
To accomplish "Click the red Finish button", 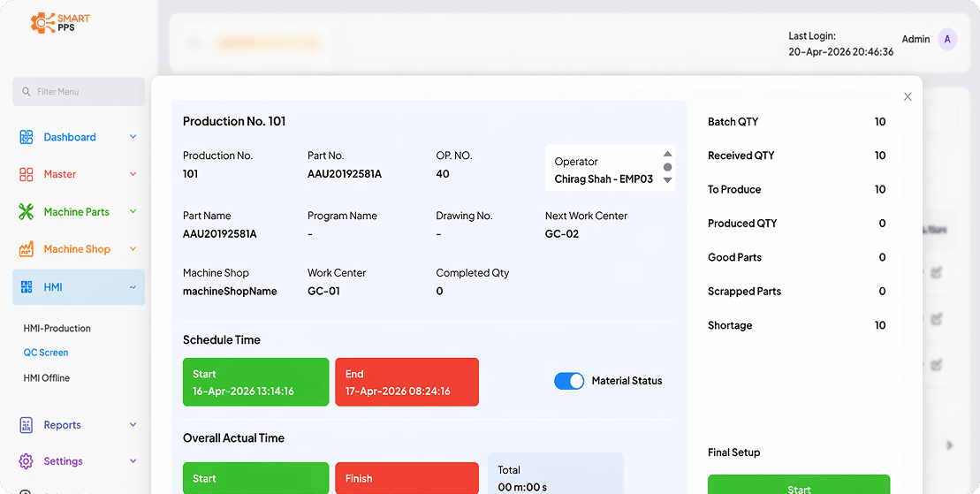I will [x=406, y=478].
